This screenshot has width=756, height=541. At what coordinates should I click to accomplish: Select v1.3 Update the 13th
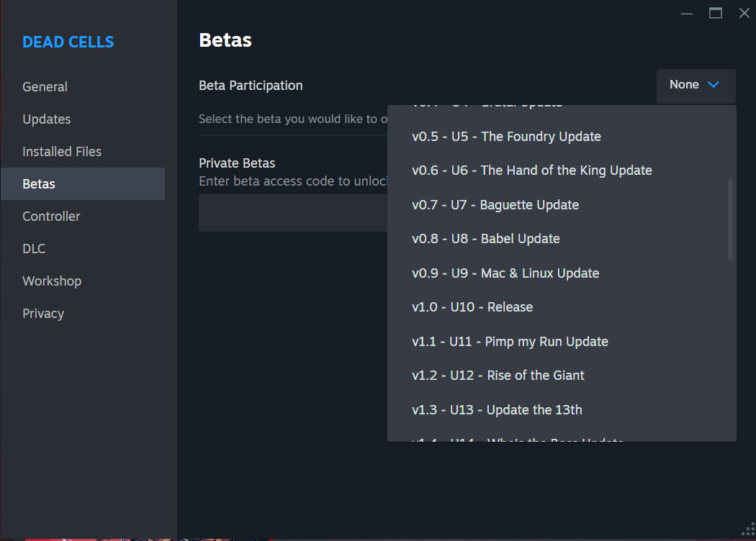click(497, 410)
